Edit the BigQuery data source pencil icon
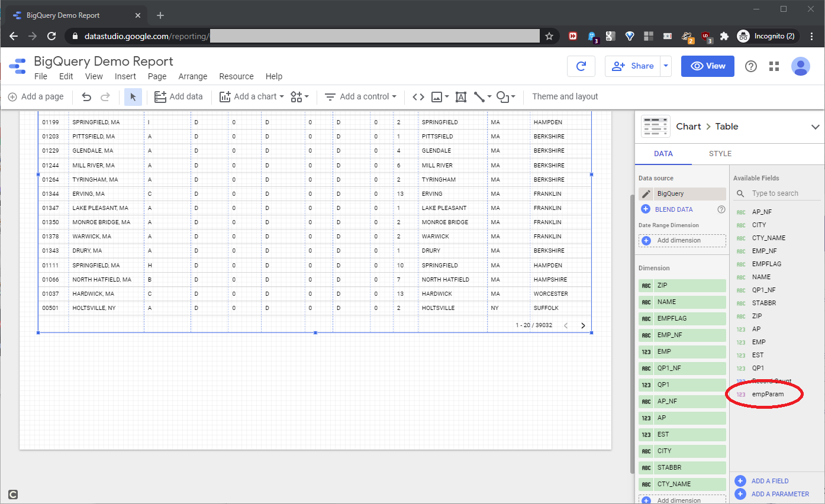This screenshot has width=825, height=504. click(646, 193)
